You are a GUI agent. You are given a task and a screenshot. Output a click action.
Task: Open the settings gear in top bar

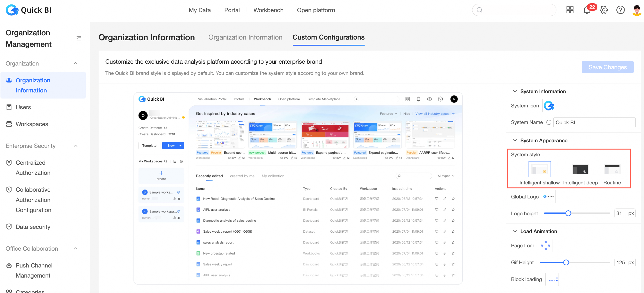603,10
